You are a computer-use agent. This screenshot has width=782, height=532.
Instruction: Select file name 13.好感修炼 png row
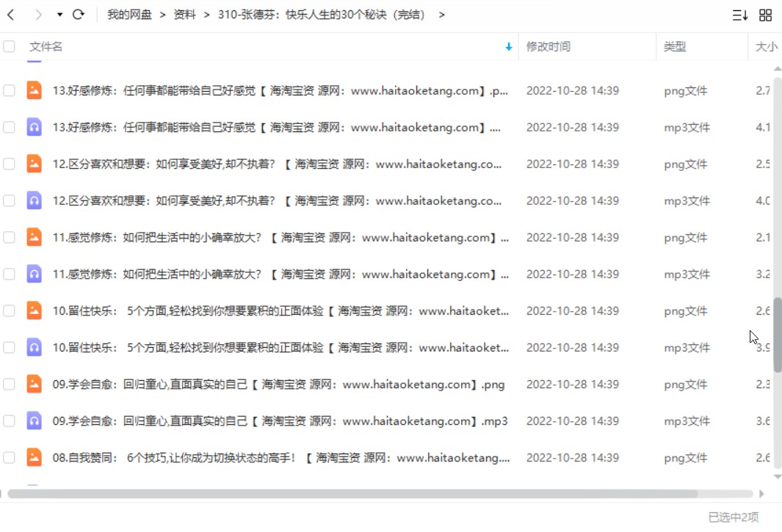280,91
